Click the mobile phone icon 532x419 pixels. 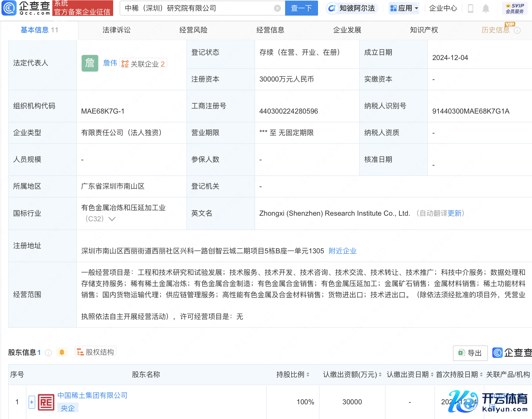(x=470, y=9)
